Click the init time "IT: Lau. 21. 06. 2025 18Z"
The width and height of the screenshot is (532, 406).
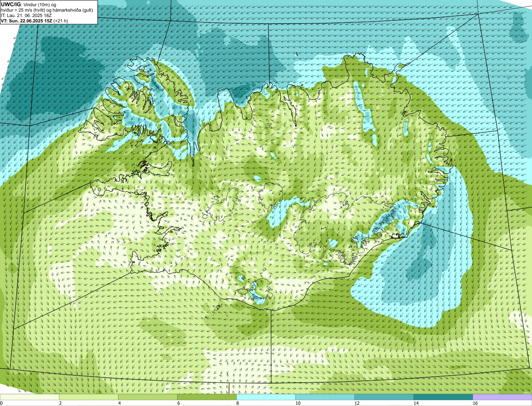click(x=26, y=15)
